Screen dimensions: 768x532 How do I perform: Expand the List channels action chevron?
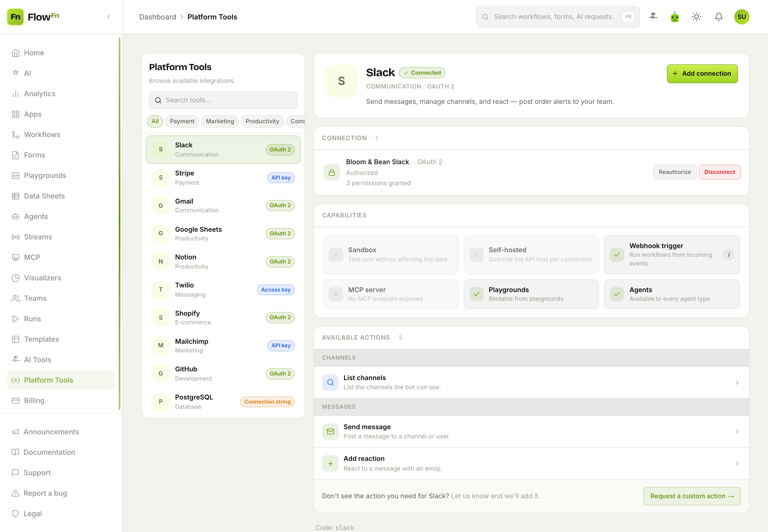point(737,383)
